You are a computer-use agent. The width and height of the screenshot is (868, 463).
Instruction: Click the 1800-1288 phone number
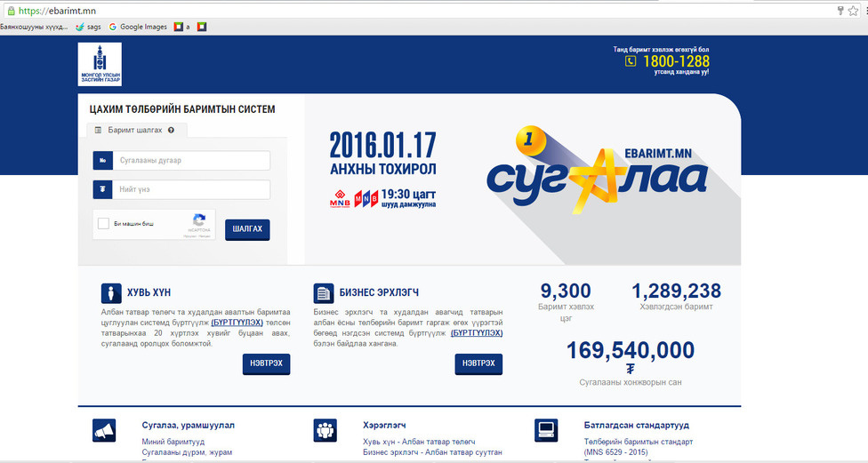[676, 61]
